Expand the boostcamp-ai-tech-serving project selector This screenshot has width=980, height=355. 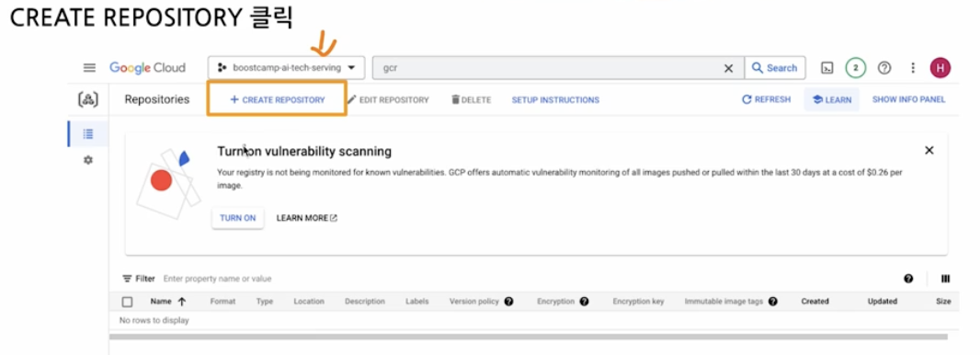click(286, 68)
